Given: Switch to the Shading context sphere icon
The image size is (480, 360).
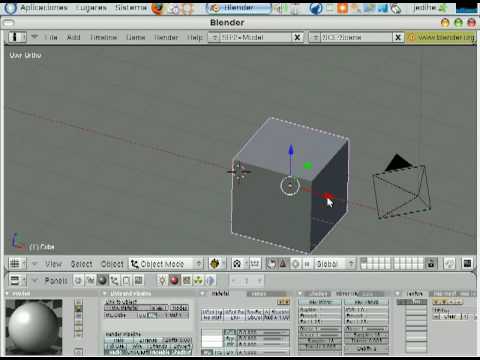Looking at the screenshot, I should (x=102, y=280).
